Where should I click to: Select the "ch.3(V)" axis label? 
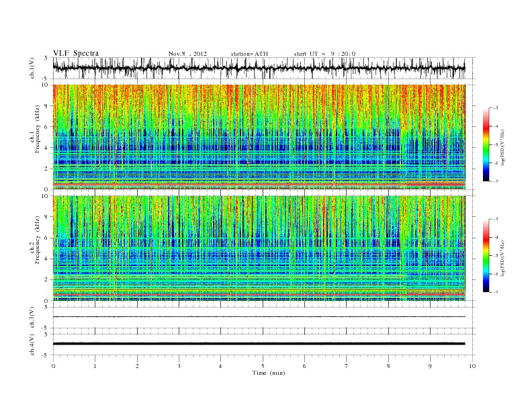point(32,318)
